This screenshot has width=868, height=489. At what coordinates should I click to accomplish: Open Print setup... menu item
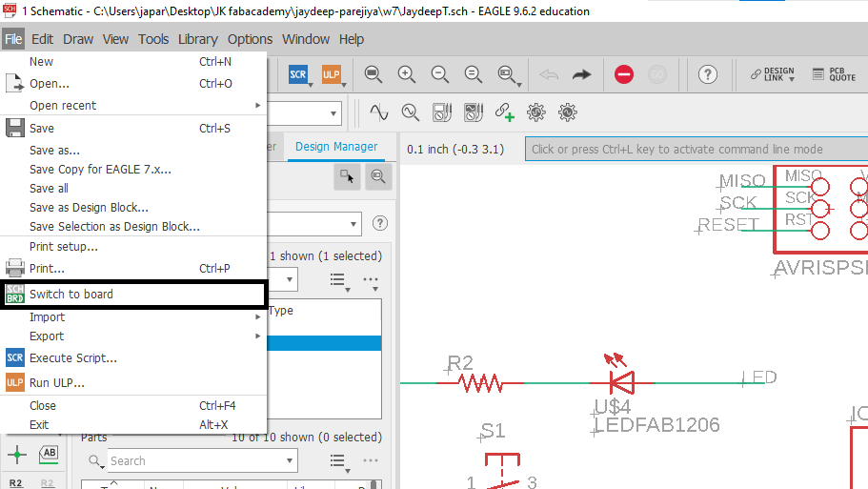coord(133,247)
